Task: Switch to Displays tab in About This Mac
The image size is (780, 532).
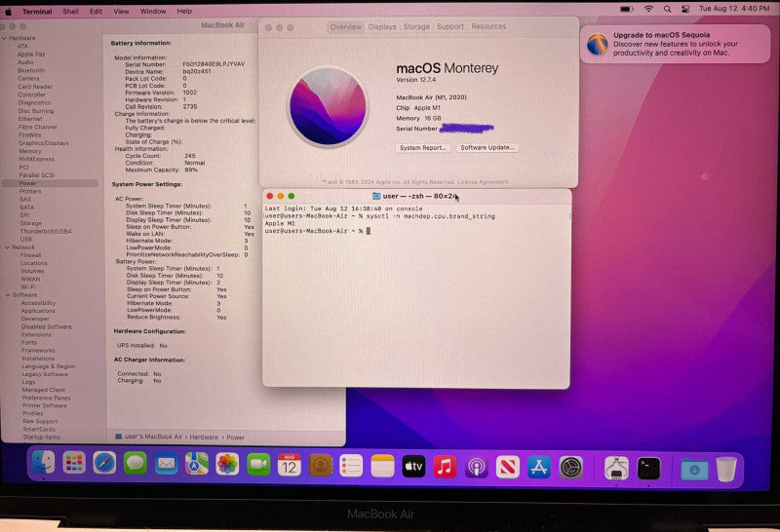Action: click(382, 27)
